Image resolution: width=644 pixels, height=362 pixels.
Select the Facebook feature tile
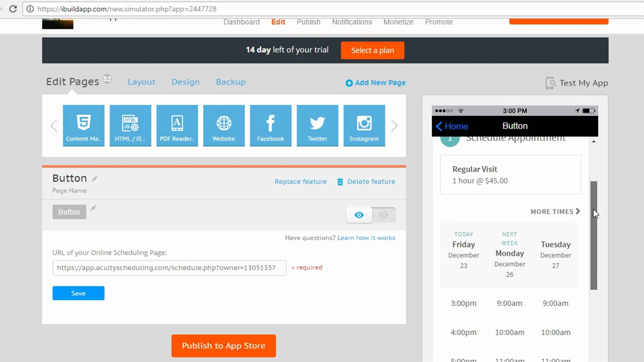pos(271,126)
